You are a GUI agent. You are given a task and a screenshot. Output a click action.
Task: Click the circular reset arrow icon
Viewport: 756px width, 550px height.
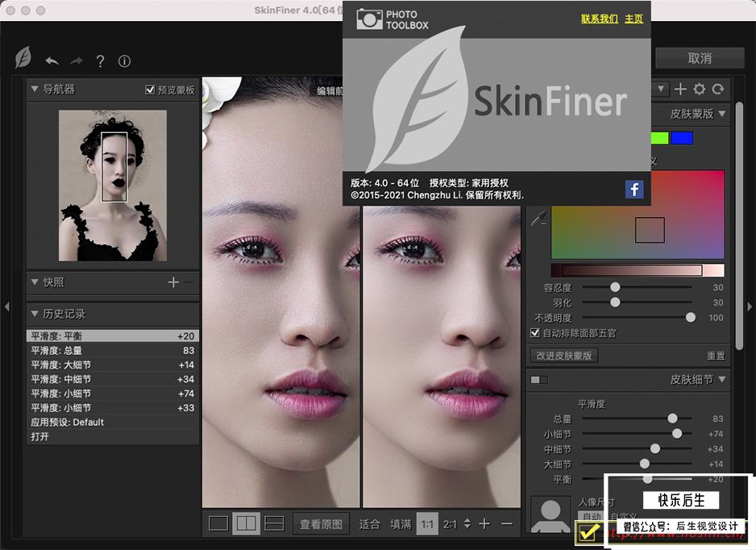[x=718, y=89]
